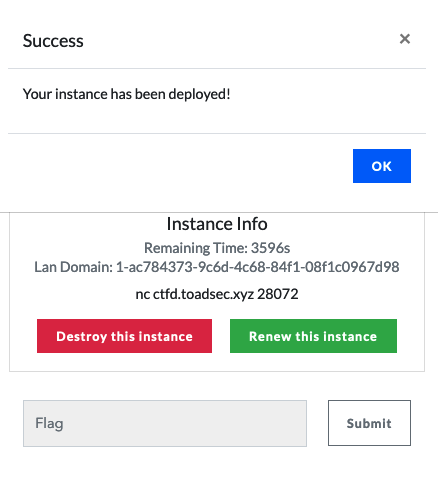Viewport: 438px width, 488px height.
Task: Click the ctfd.toadsec.xyz hostname
Action: [x=203, y=294]
